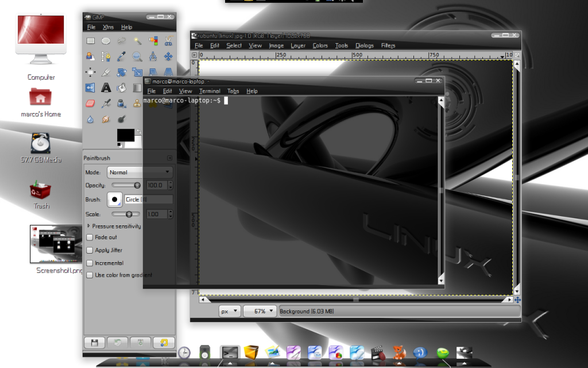The height and width of the screenshot is (368, 588).
Task: Select the Select by Color tool
Action: [153, 41]
